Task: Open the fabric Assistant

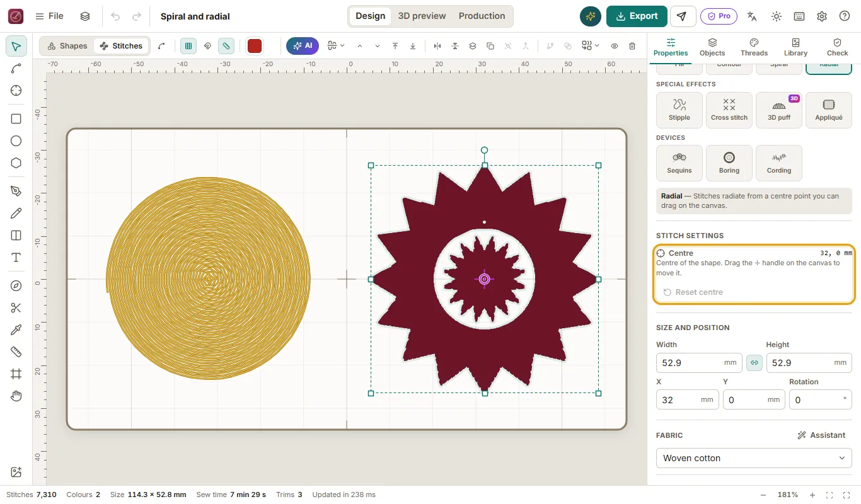Action: tap(821, 435)
